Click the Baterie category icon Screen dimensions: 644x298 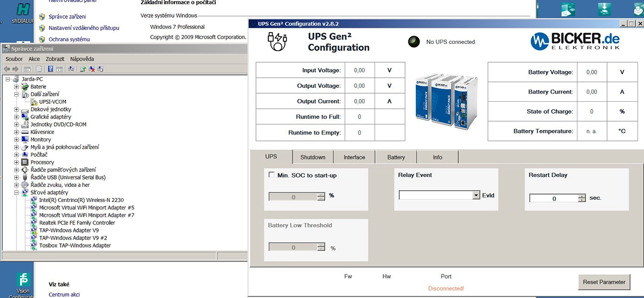coord(25,86)
